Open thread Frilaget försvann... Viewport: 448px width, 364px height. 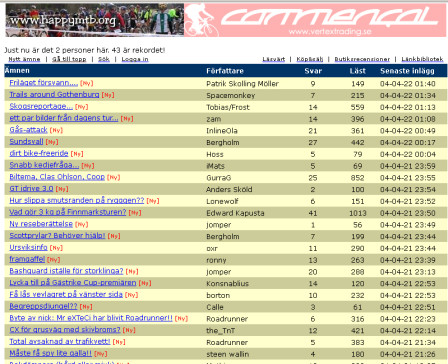pos(44,83)
